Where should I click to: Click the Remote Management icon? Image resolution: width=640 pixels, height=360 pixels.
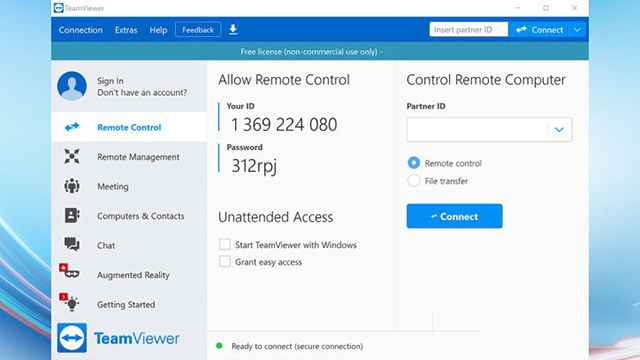72,156
